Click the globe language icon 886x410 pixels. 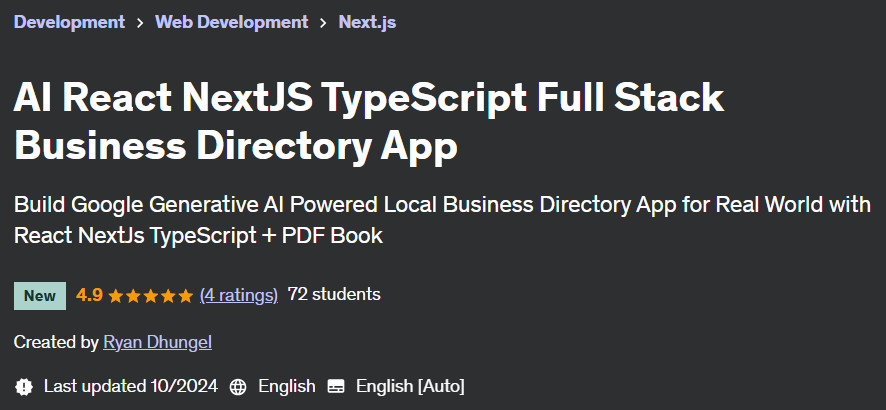(x=238, y=387)
